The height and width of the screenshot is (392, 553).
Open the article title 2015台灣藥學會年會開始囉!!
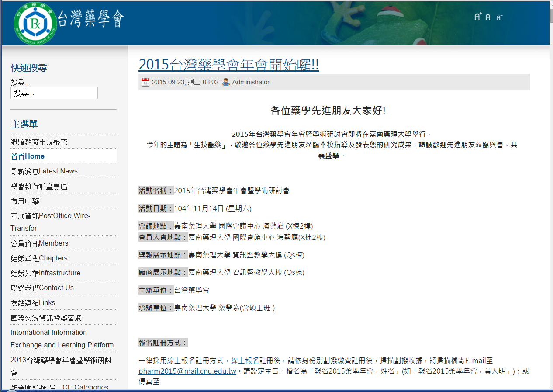[x=228, y=65]
